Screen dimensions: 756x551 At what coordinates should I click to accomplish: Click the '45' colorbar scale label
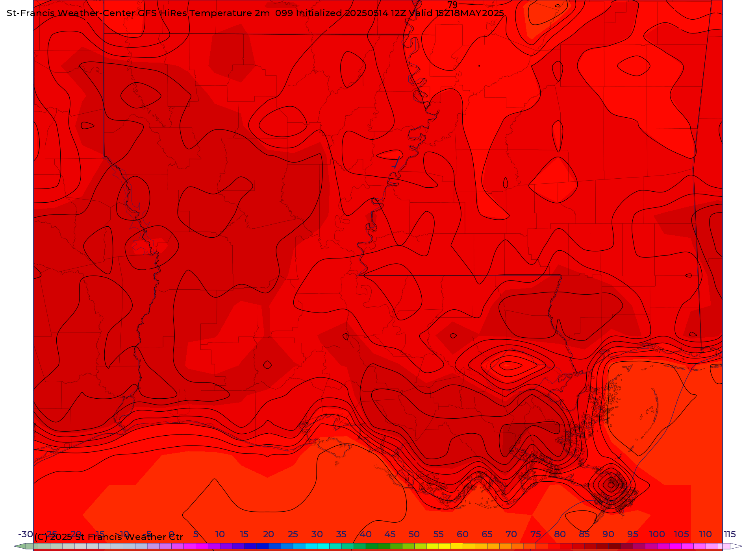pos(390,534)
